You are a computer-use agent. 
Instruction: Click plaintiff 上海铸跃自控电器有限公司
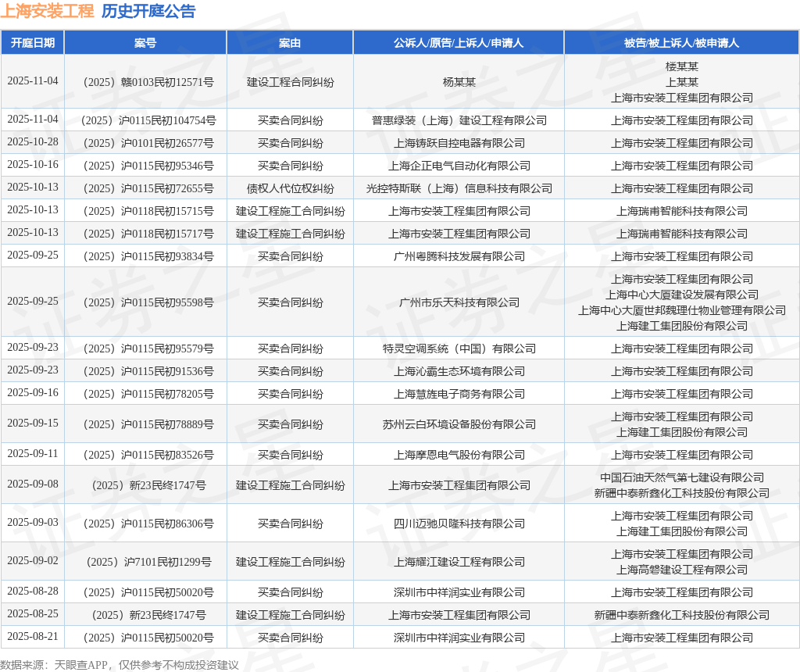point(459,143)
